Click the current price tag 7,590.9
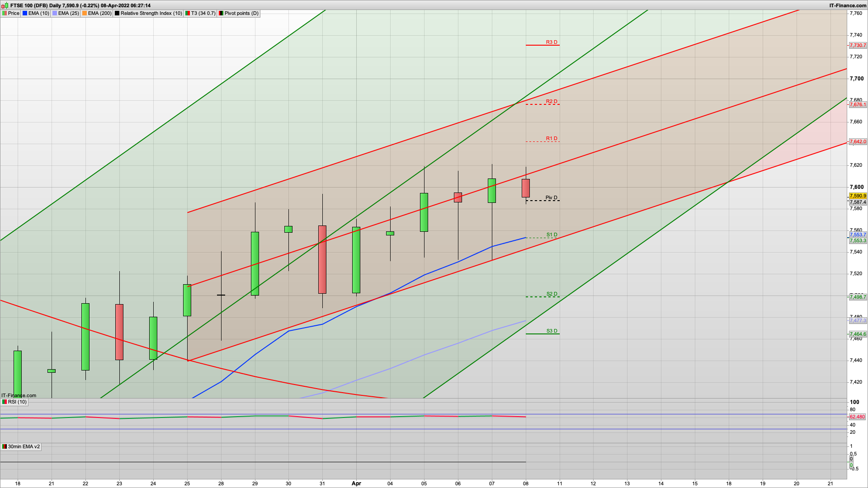 (858, 196)
